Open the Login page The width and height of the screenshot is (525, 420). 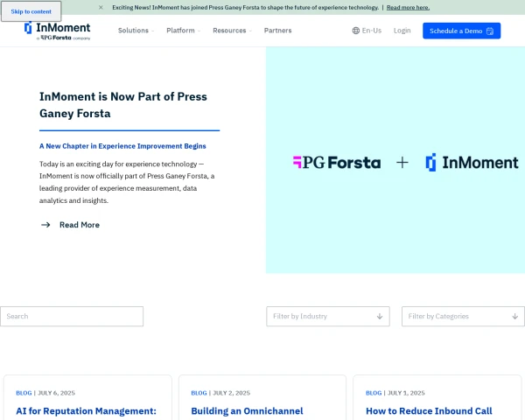point(402,31)
